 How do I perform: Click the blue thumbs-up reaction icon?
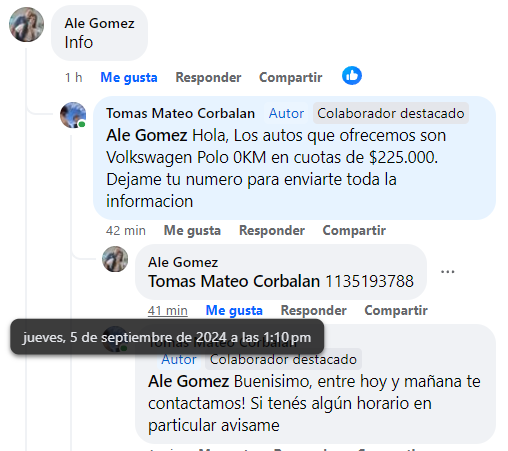(x=352, y=76)
